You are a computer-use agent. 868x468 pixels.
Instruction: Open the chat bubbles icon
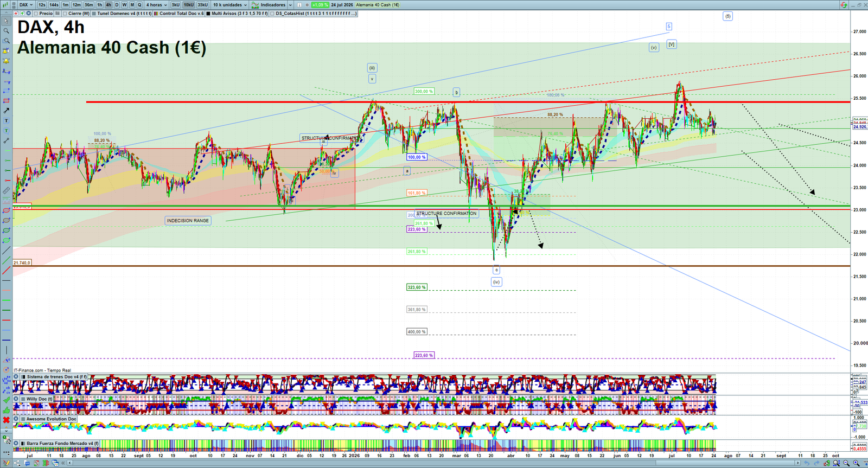27,463
